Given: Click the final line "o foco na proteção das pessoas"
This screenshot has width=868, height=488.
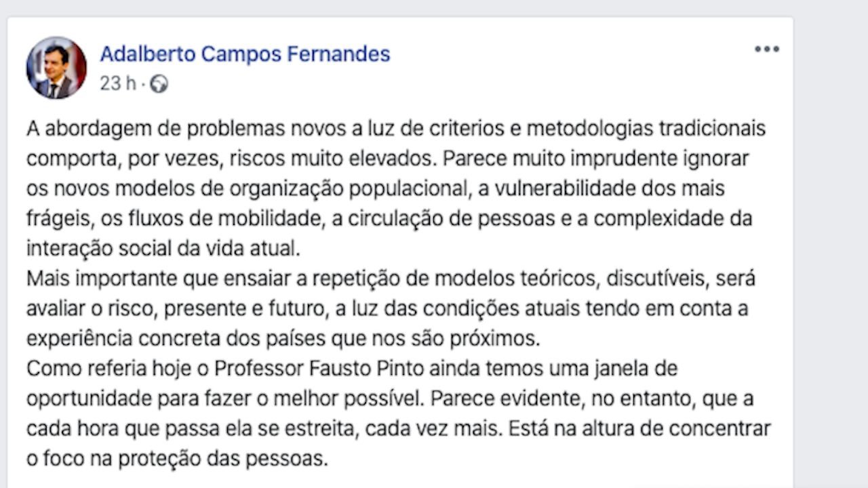Looking at the screenshot, I should pos(177,459).
